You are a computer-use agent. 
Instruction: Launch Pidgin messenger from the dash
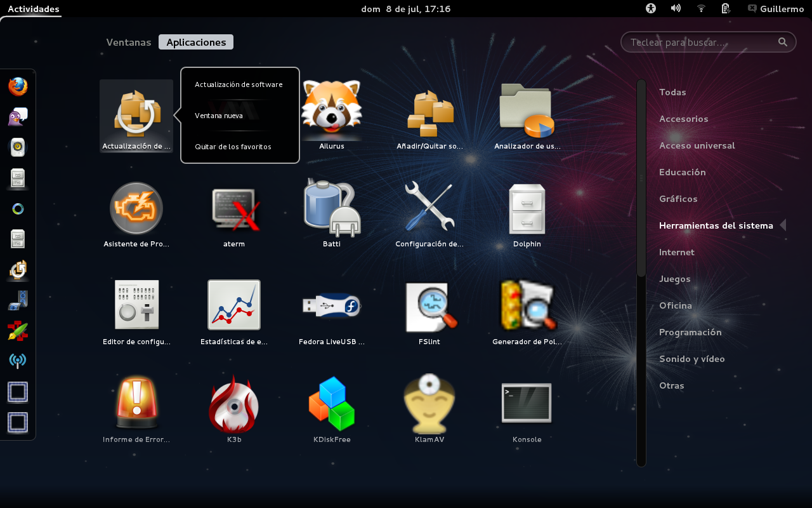tap(18, 117)
